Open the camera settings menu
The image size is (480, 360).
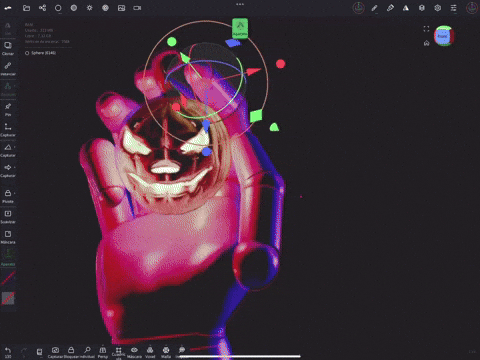[137, 8]
